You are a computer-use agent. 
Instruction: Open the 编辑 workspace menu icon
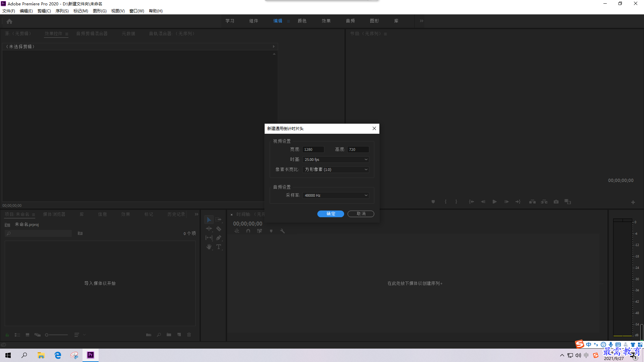[288, 21]
